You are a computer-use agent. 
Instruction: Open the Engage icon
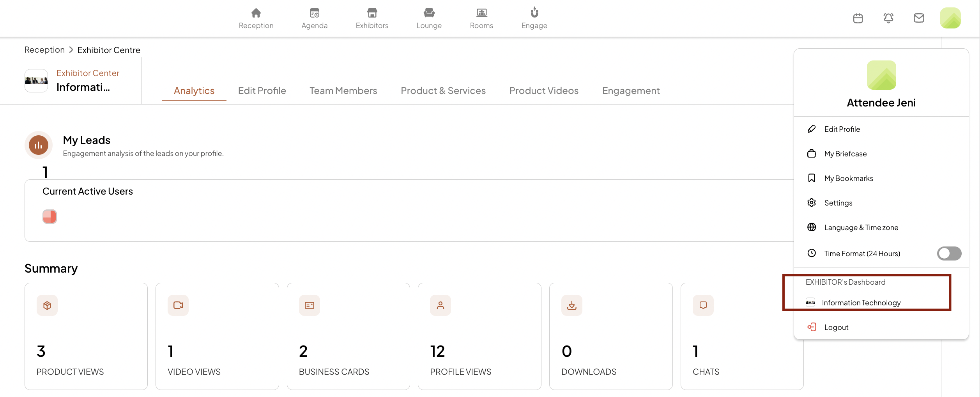534,13
